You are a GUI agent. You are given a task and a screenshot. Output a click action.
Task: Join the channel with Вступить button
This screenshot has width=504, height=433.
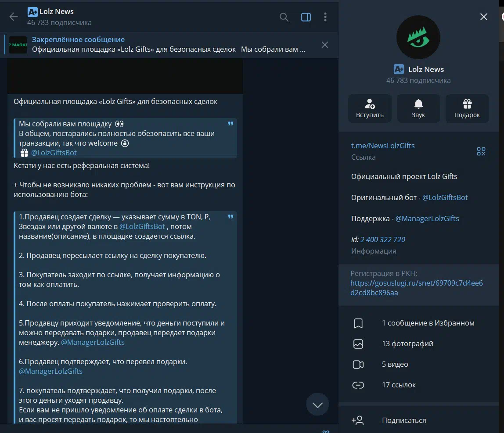(370, 108)
